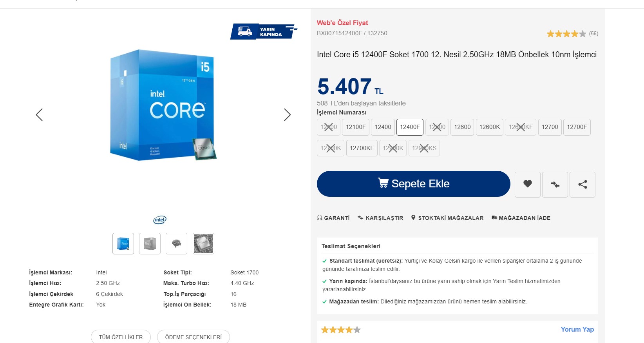The image size is (644, 343).
Task: Click the Yarın Kapıda delivery badge
Action: pyautogui.click(x=263, y=32)
